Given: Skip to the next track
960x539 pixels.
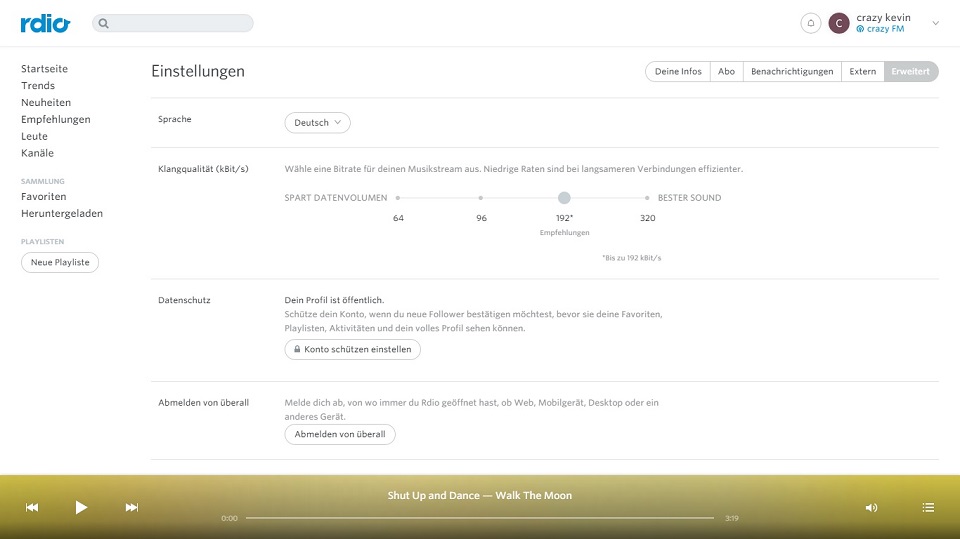Looking at the screenshot, I should pos(132,508).
